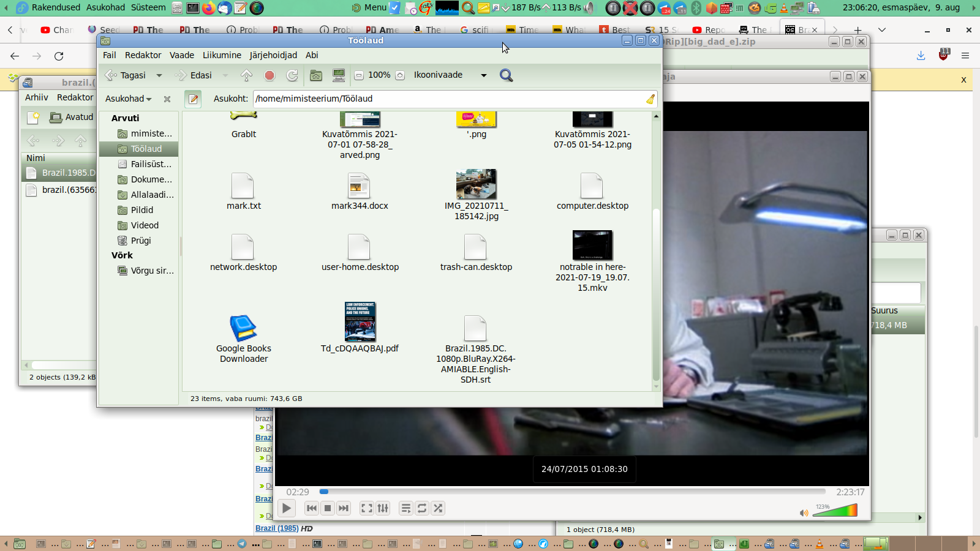980x551 pixels.
Task: Open the Tagasi history dropdown arrow
Action: (159, 75)
